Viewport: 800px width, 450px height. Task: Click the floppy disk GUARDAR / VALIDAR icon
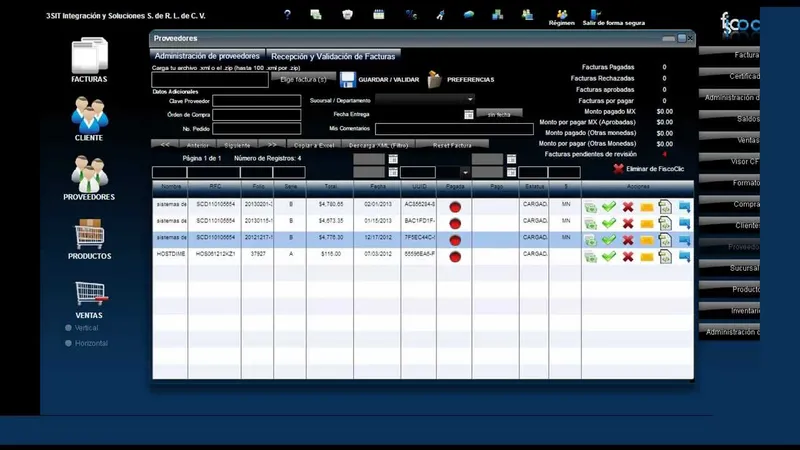click(x=347, y=80)
